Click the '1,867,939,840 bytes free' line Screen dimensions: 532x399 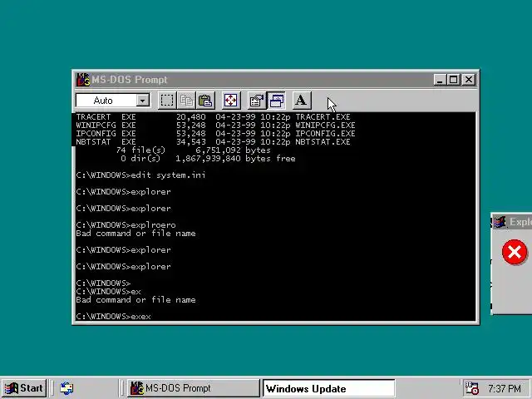coord(235,159)
